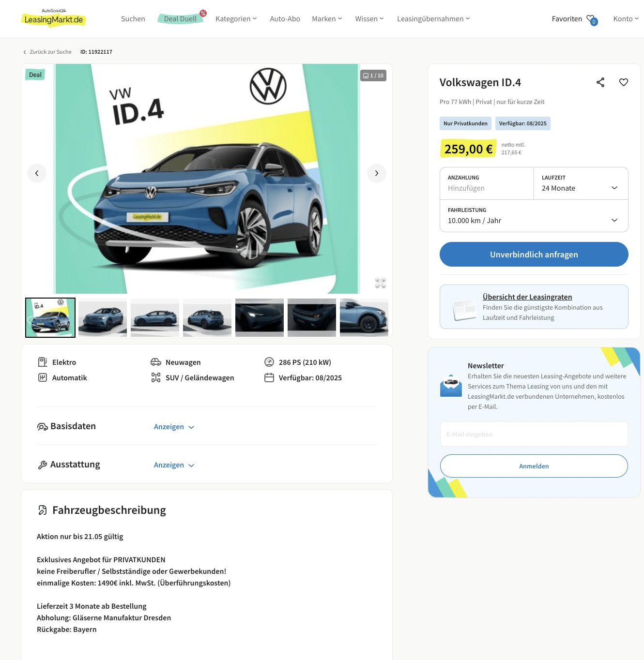The height and width of the screenshot is (660, 644).
Task: Click the Anzahlung Hinzufügen field
Action: 487,183
